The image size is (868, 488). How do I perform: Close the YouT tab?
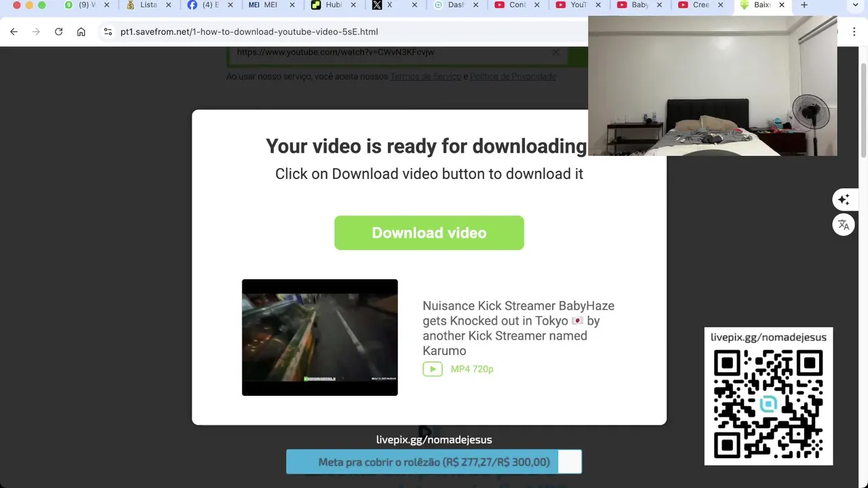(599, 5)
